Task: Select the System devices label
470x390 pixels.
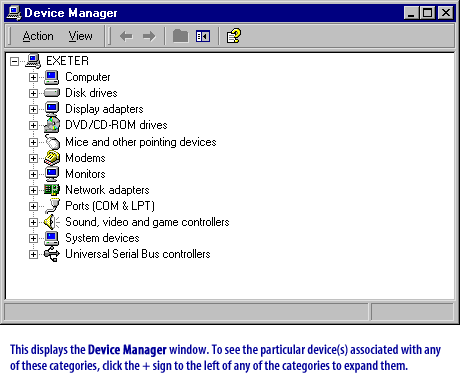Action: (x=102, y=238)
